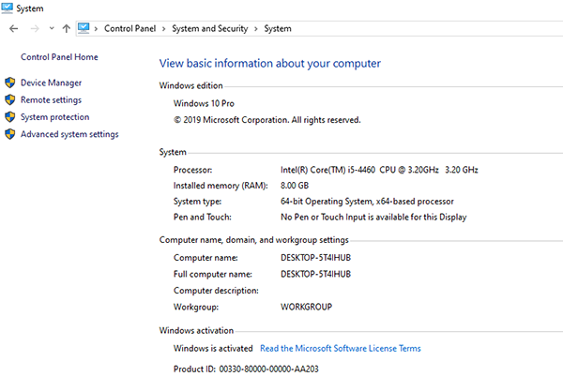Open the recent locations dropdown arrow
Image resolution: width=563 pixels, height=392 pixels.
51,29
